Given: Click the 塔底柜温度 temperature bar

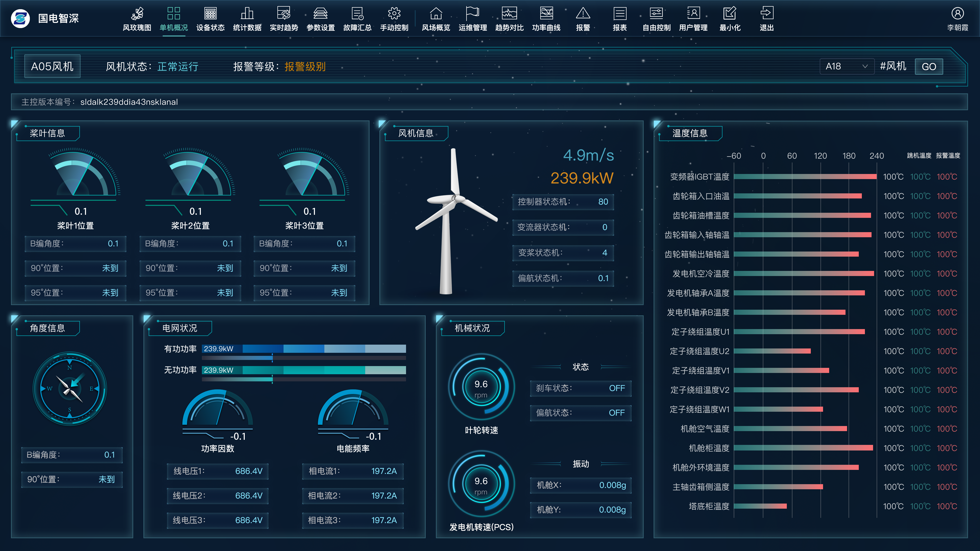Looking at the screenshot, I should coord(760,506).
